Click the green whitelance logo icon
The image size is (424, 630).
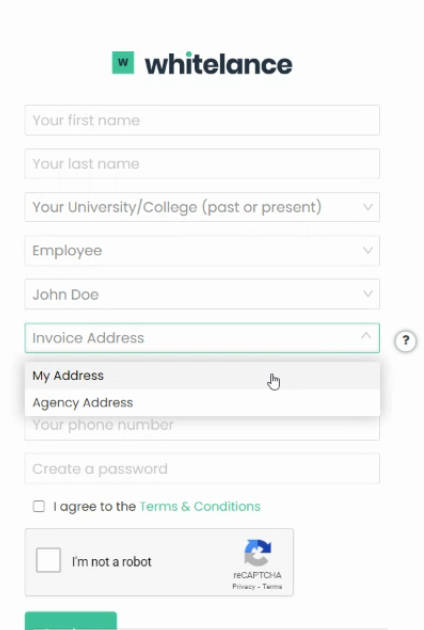point(123,63)
